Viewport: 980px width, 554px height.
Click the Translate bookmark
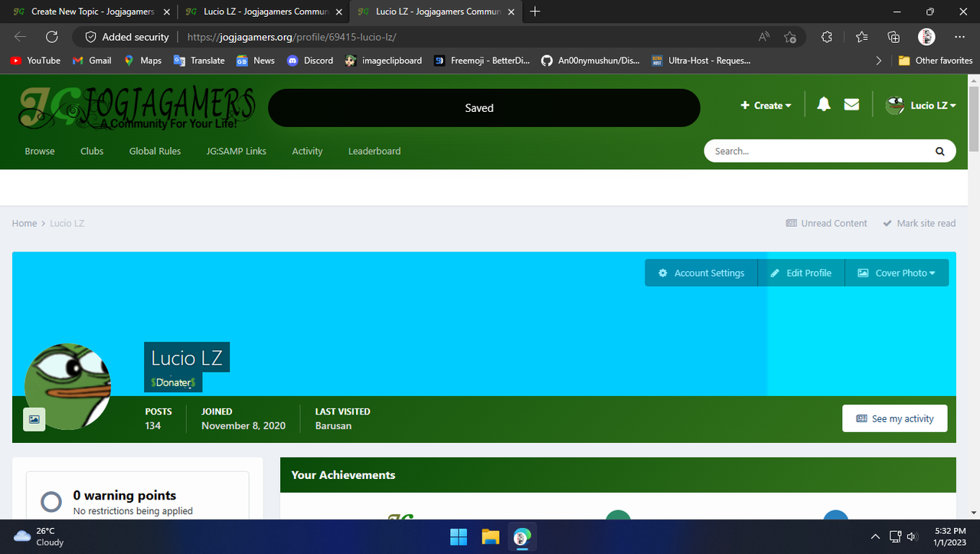coord(199,61)
